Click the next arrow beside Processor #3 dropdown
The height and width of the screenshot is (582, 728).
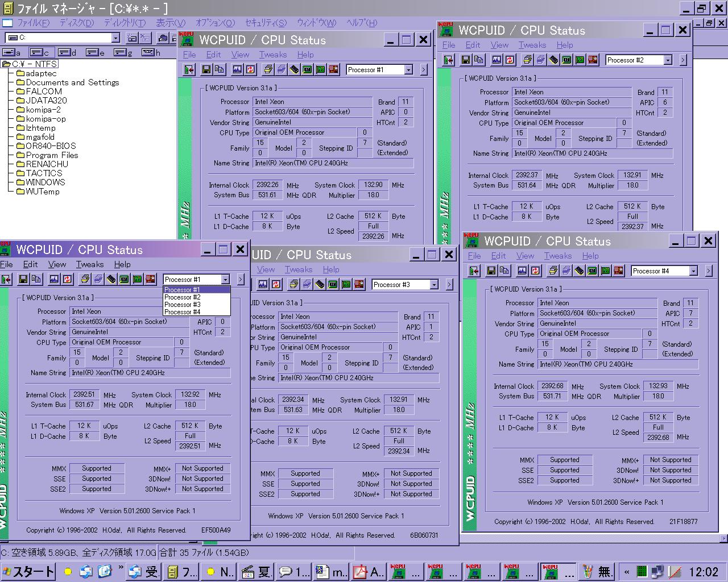click(x=449, y=284)
